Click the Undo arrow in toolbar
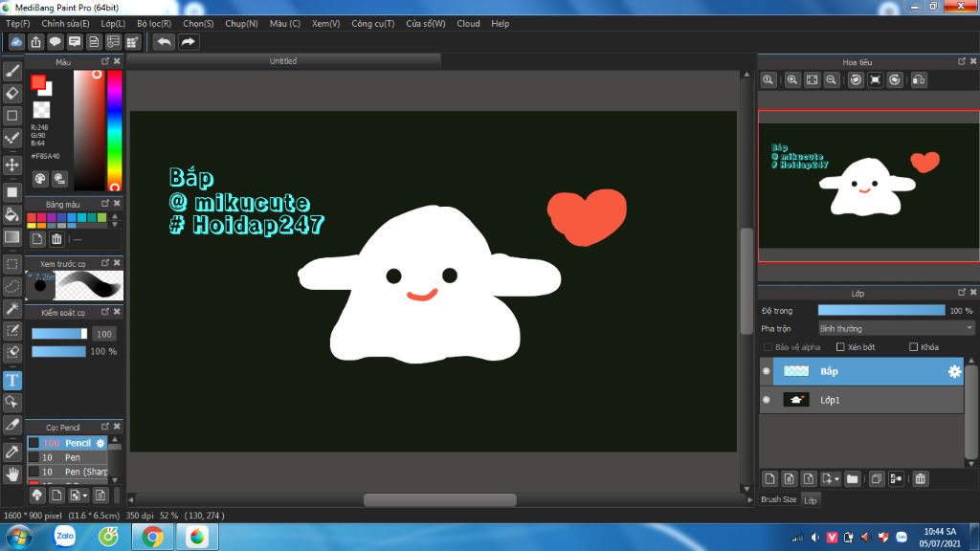The height and width of the screenshot is (551, 980). 165,42
